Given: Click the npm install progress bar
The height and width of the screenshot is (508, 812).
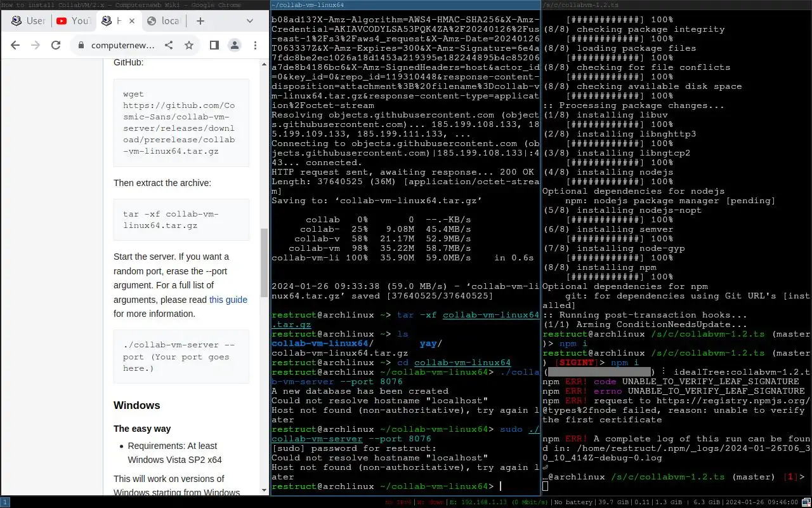Looking at the screenshot, I should pos(599,372).
